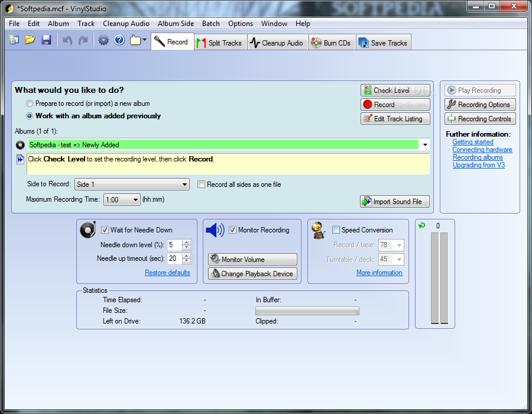The height and width of the screenshot is (414, 532).
Task: Open the Connecting hardware link
Action: (482, 150)
